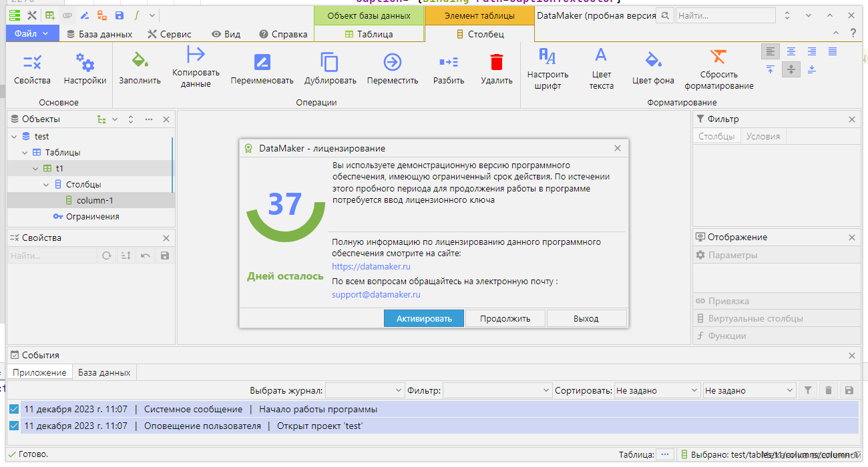Open Настроить шрифт font settings
The image size is (868, 467).
tap(548, 69)
